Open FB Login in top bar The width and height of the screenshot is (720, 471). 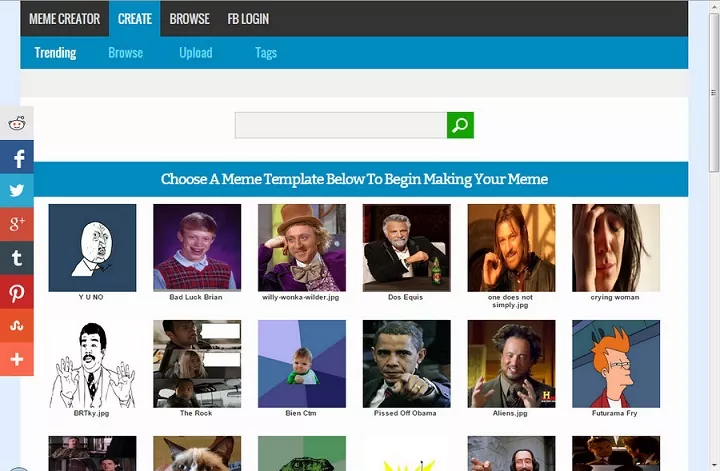(x=248, y=19)
